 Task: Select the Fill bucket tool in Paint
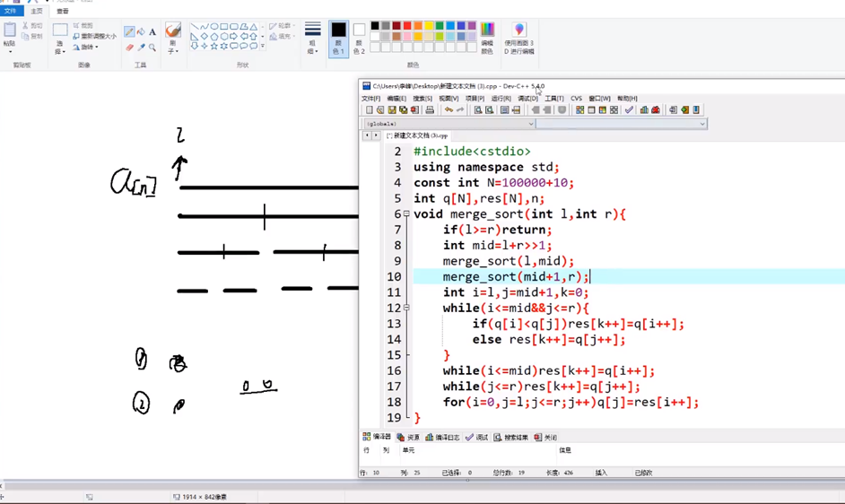[141, 31]
